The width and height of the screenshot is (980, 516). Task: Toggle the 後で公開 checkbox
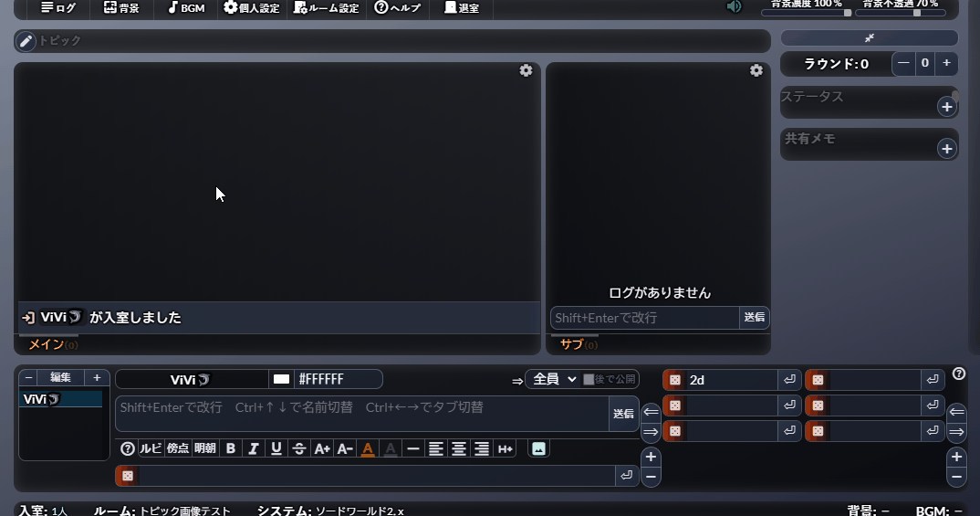[589, 380]
